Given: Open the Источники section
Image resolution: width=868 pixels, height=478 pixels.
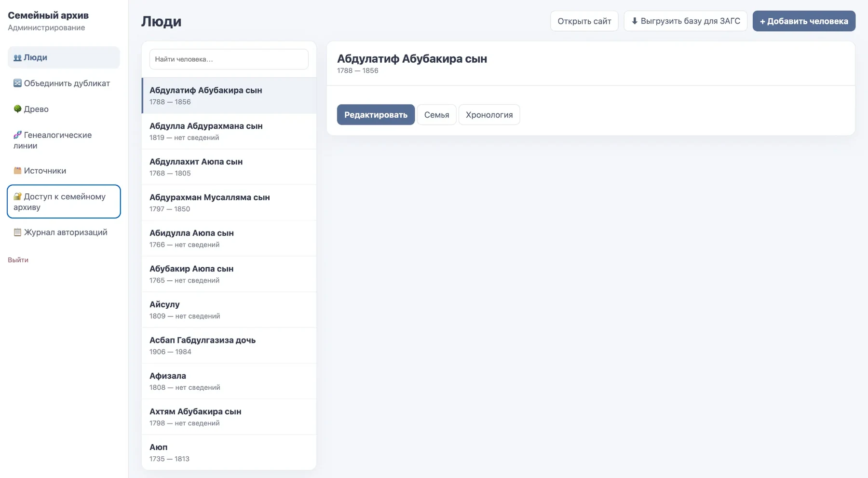Looking at the screenshot, I should 64,171.
